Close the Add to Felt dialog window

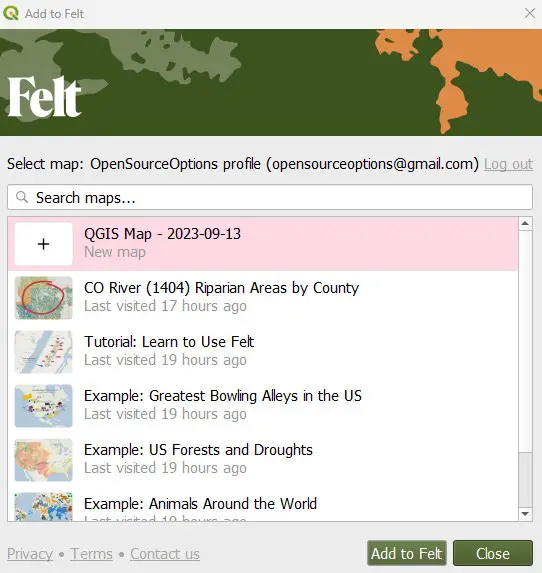tap(530, 13)
